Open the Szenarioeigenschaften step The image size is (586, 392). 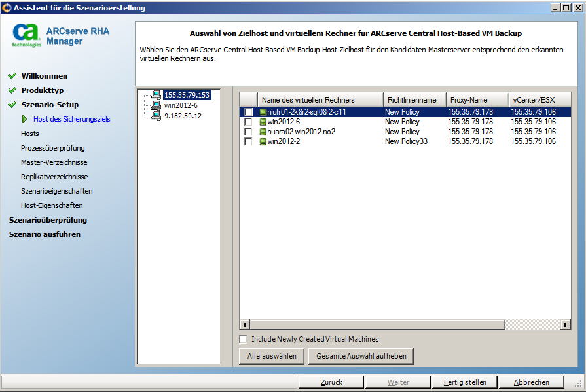(57, 191)
